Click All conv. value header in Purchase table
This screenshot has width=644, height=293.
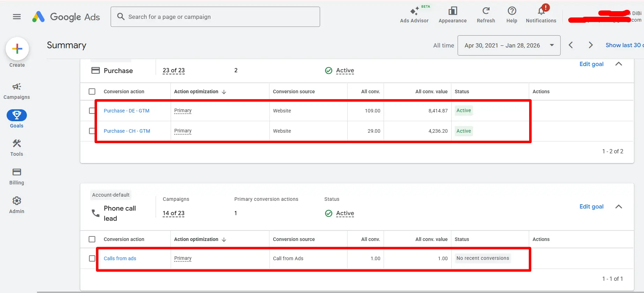(431, 91)
